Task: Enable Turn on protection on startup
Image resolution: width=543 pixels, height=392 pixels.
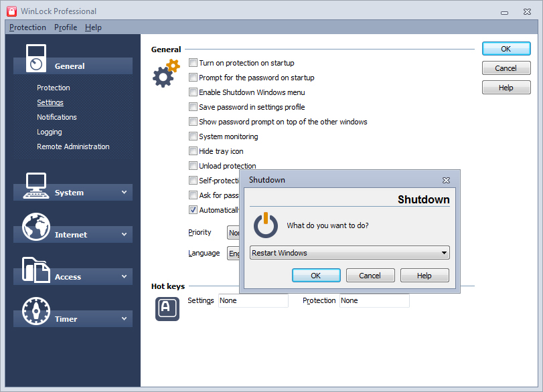Action: 193,63
